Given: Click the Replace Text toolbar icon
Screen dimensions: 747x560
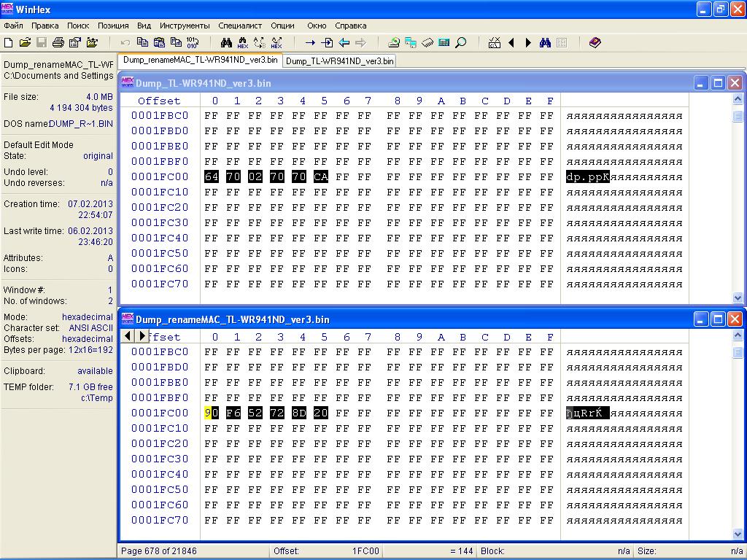Looking at the screenshot, I should pos(260,43).
